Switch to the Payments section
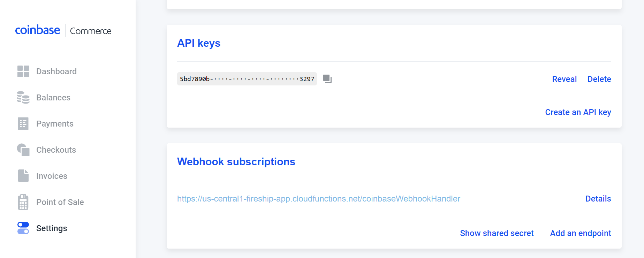Image resolution: width=644 pixels, height=258 pixels. tap(54, 123)
